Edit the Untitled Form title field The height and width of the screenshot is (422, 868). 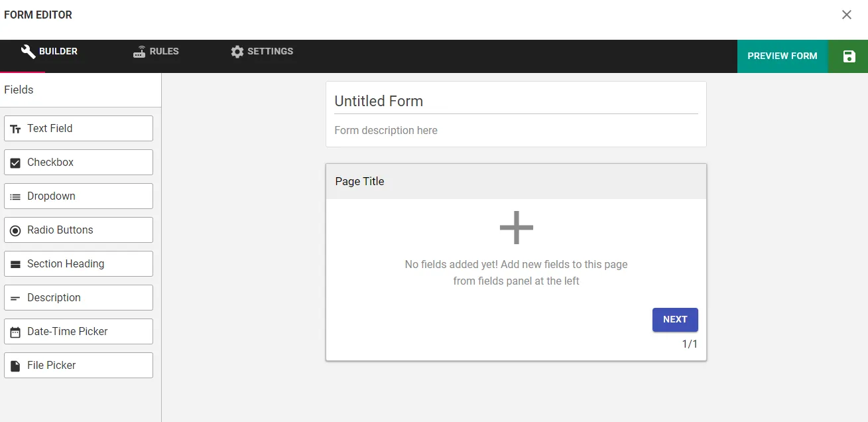[x=516, y=102]
